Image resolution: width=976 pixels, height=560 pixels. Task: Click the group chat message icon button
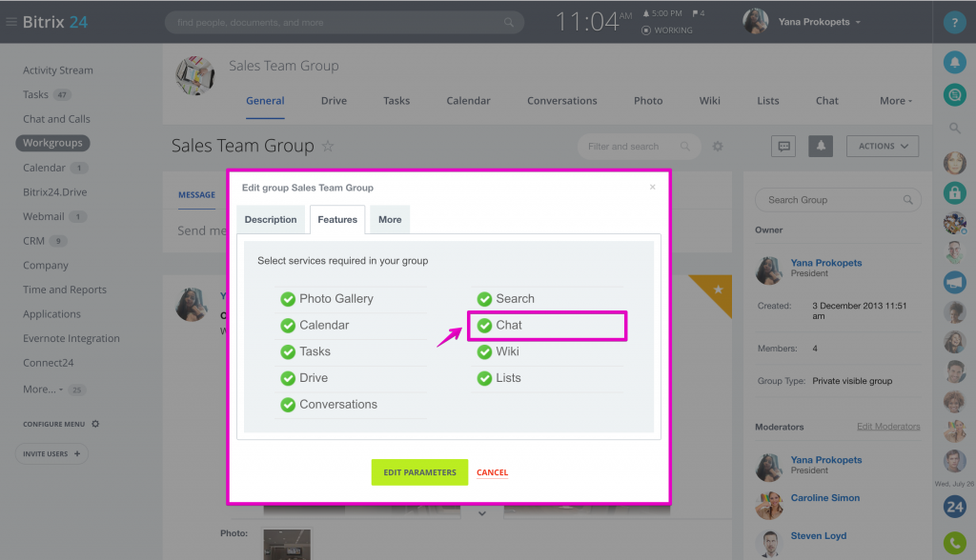[x=783, y=147]
